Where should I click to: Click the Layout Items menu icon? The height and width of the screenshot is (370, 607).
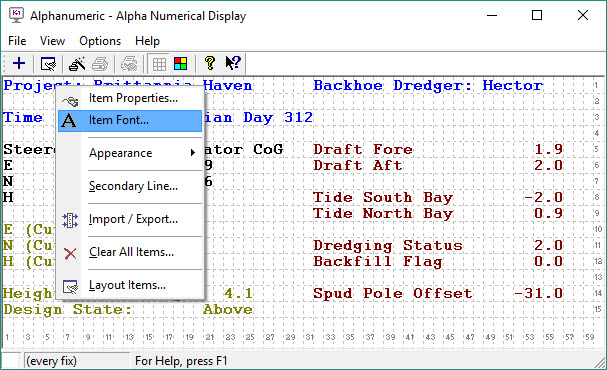[x=70, y=286]
